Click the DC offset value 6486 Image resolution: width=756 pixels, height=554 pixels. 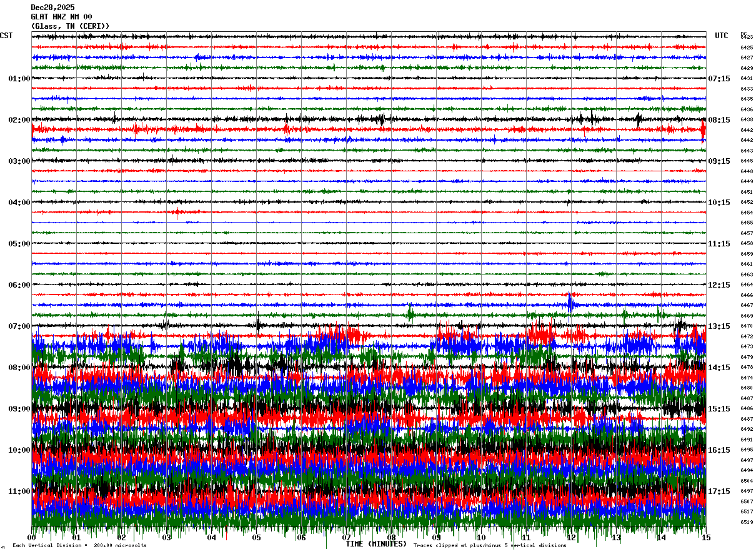[747, 408]
